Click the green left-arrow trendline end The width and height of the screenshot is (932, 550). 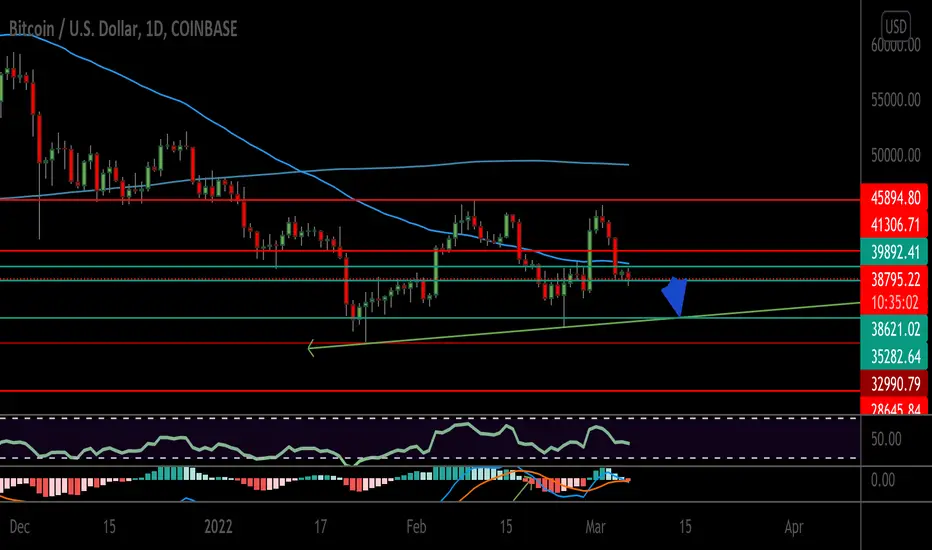(x=311, y=348)
